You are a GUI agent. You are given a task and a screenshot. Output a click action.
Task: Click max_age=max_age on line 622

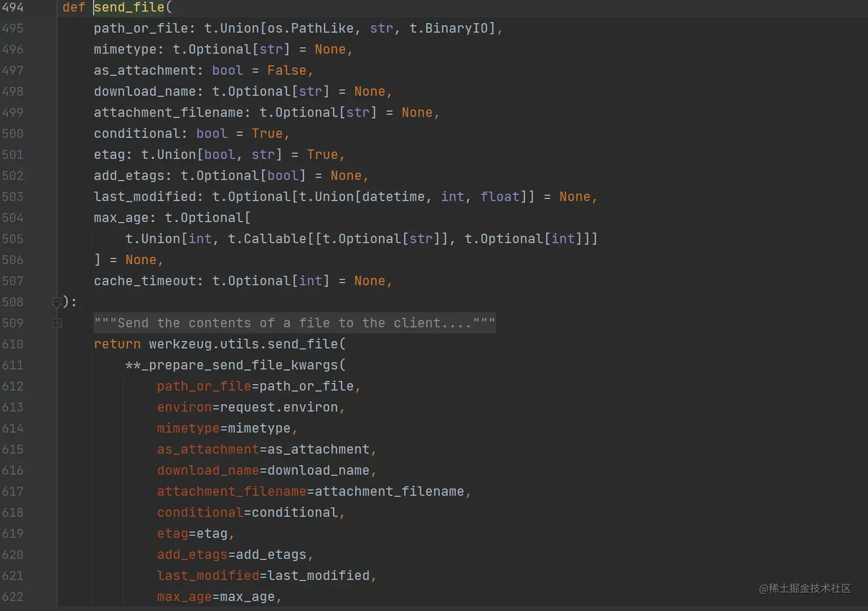coord(216,597)
